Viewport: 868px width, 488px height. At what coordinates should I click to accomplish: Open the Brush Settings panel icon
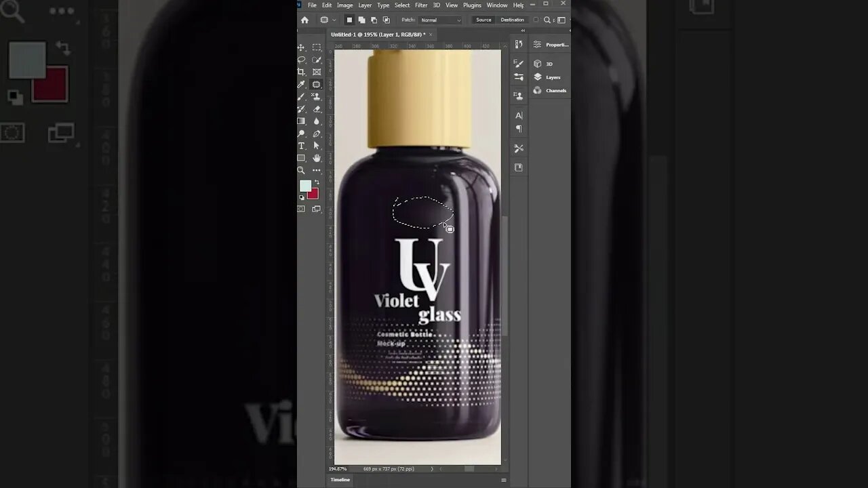(x=519, y=64)
